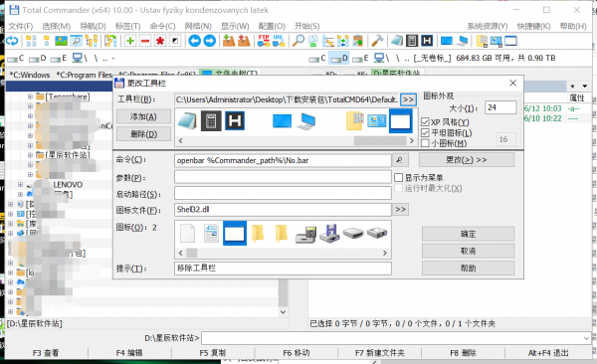The height and width of the screenshot is (364, 597).
Task: Select drive C in the left panel drive bar
Action: [x=16, y=59]
